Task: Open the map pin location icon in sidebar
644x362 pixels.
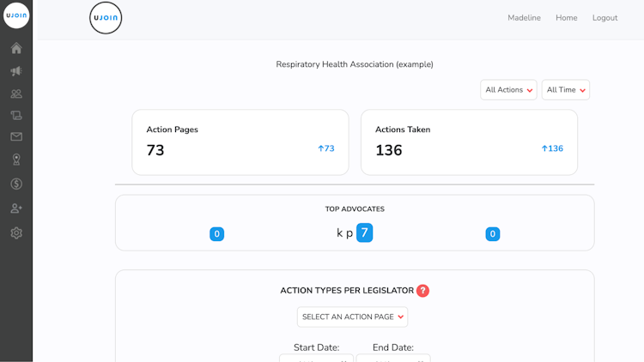Action: pyautogui.click(x=16, y=160)
